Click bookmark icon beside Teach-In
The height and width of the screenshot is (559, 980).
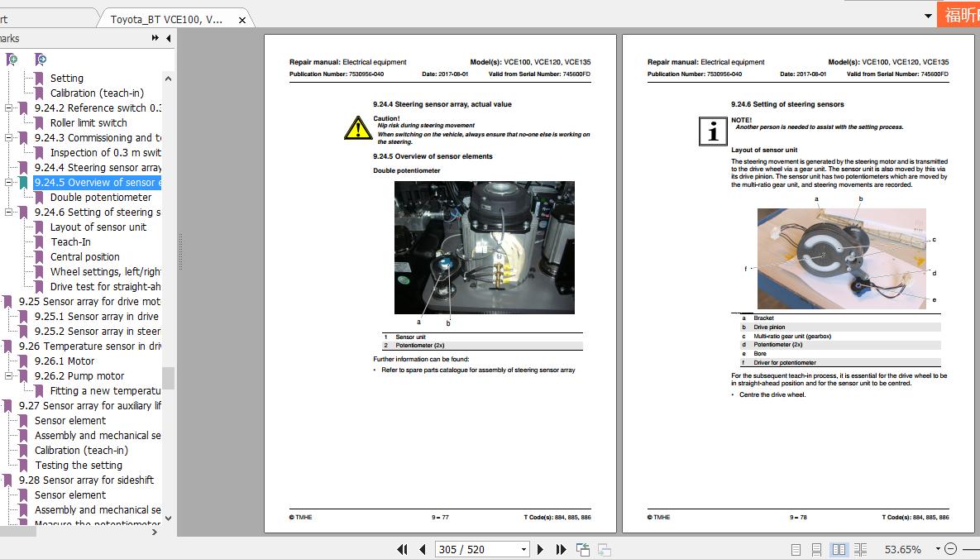coord(39,242)
